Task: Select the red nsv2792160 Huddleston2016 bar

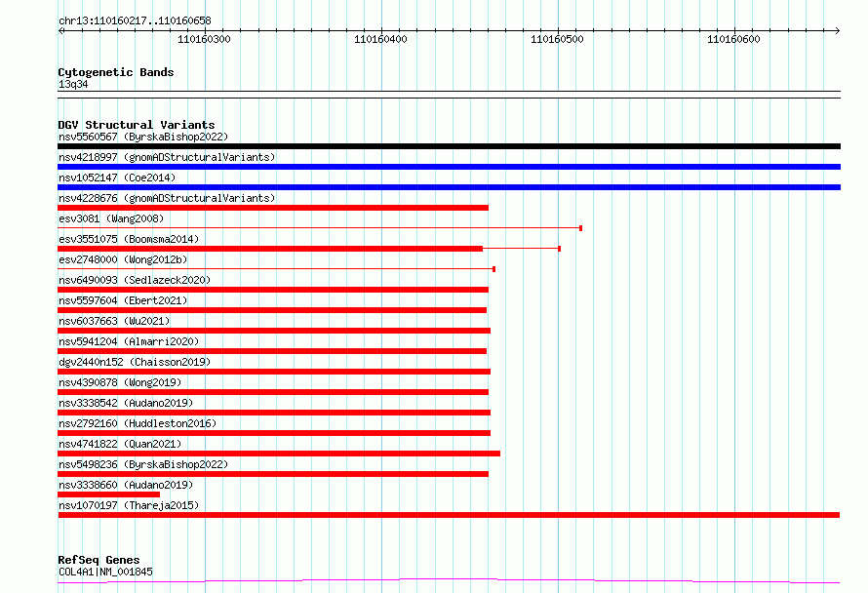Action: pos(274,433)
